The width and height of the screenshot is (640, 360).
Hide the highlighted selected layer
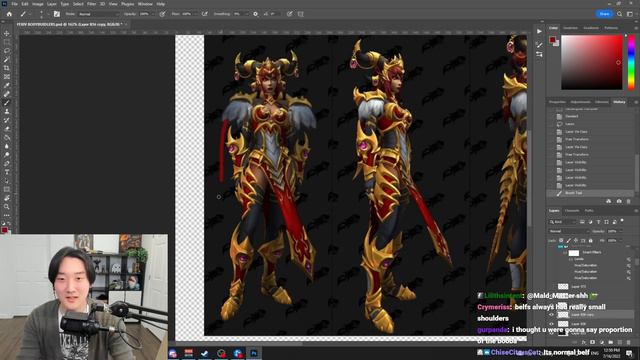[551, 315]
